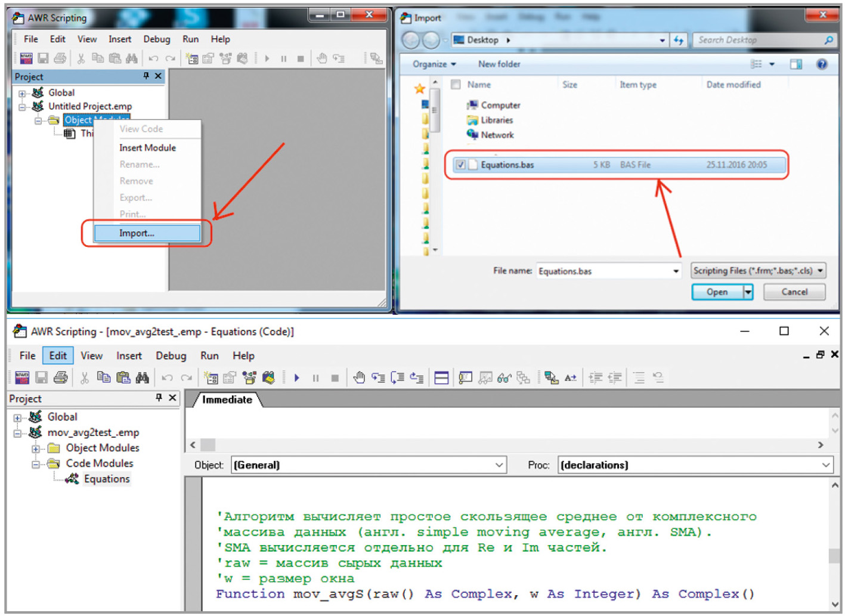Open Edit menu in lower AWR Scripting window
Screen dimensions: 845x616
(x=58, y=355)
